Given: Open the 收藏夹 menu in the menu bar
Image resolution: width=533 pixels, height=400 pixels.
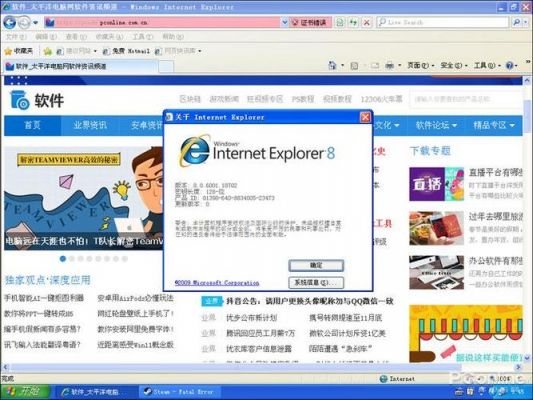Looking at the screenshot, I should coord(109,37).
